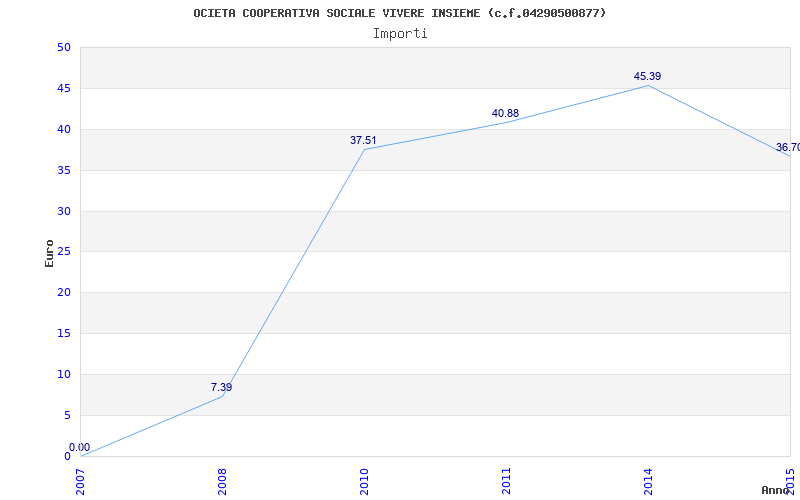
Task: Select the y-axis tick label 45
Action: click(x=64, y=88)
